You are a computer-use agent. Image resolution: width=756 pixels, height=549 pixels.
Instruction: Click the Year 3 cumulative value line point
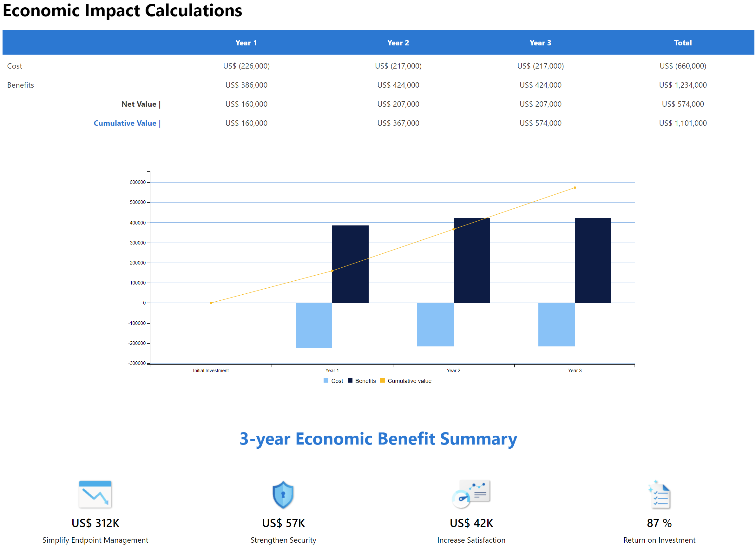[x=575, y=188]
